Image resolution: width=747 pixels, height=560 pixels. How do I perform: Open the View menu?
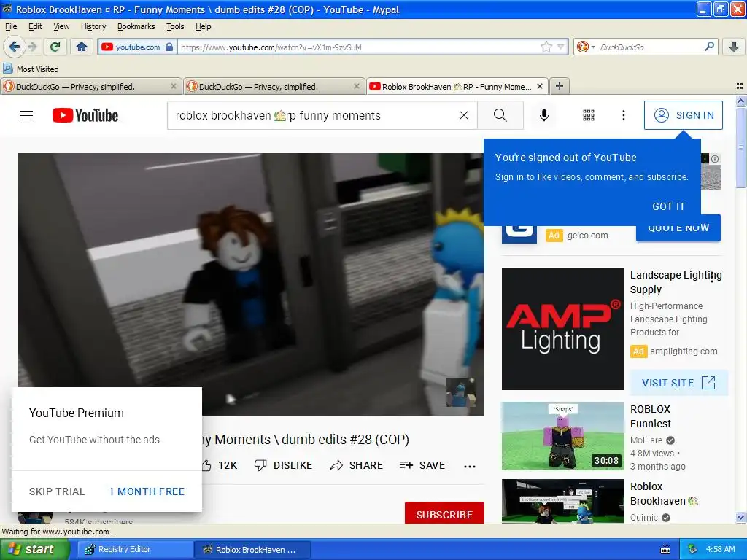coord(61,26)
